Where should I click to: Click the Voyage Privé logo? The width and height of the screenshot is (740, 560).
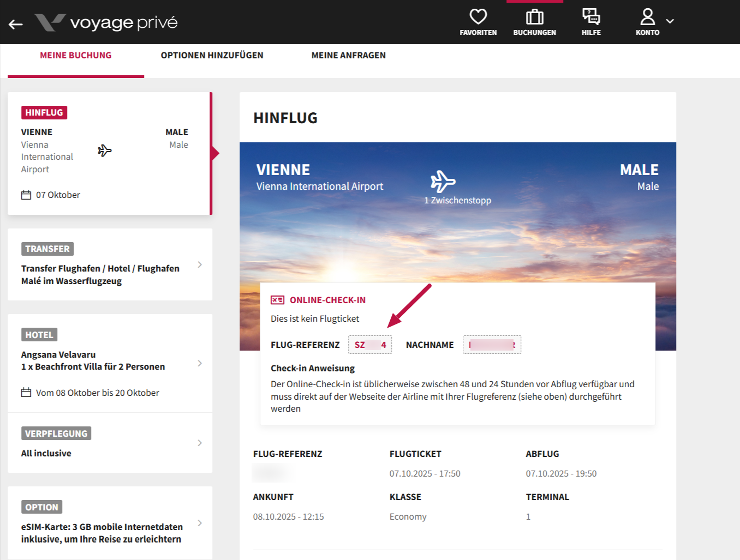pos(106,22)
